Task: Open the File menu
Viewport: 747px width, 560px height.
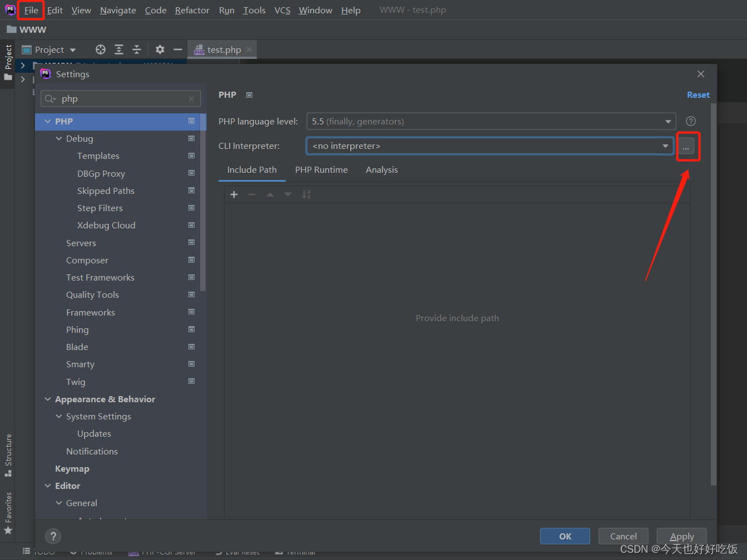Action: [x=31, y=10]
